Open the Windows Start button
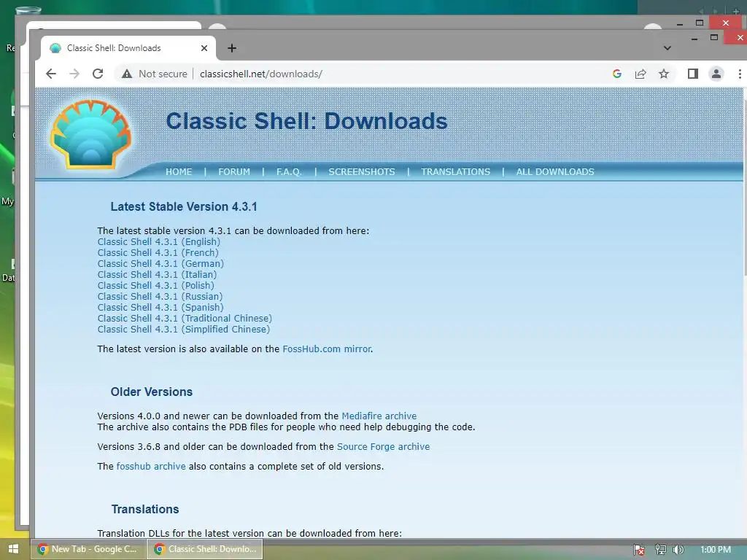The image size is (747, 560). [13, 549]
